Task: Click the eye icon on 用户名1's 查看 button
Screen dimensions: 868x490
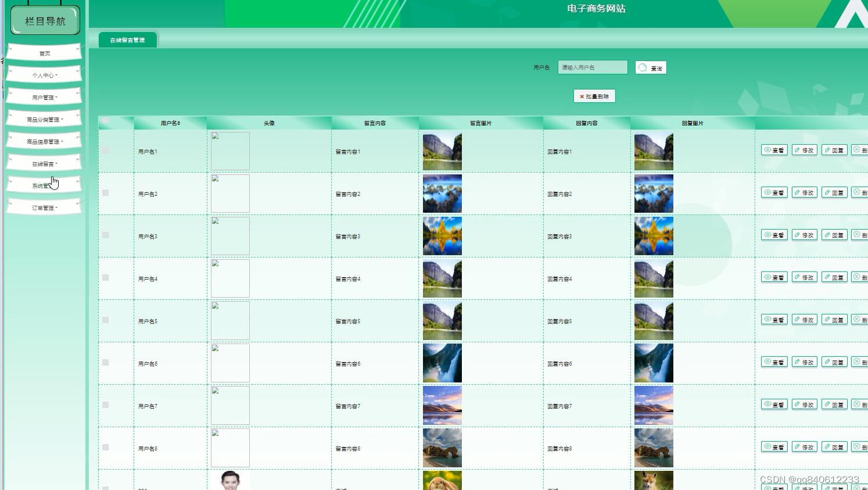Action: coord(767,150)
